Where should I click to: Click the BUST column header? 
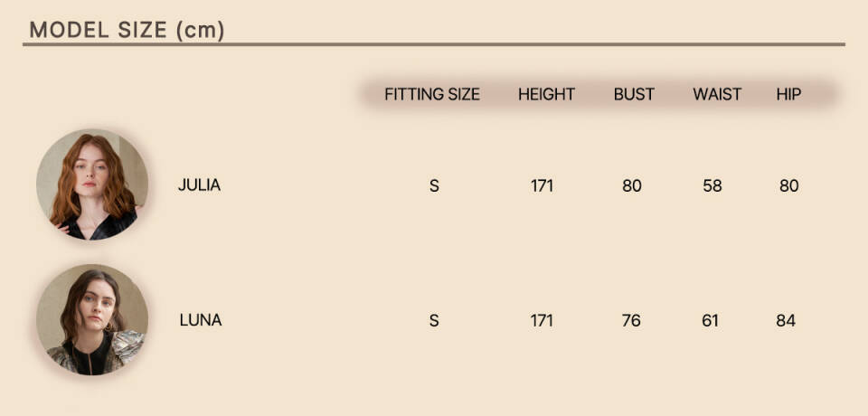pyautogui.click(x=634, y=94)
